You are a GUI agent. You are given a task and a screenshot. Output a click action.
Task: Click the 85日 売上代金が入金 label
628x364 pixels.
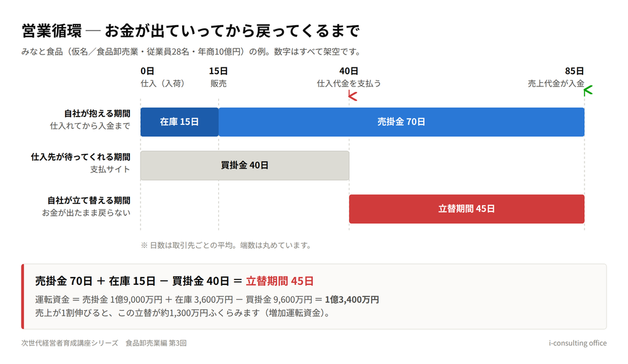point(556,77)
